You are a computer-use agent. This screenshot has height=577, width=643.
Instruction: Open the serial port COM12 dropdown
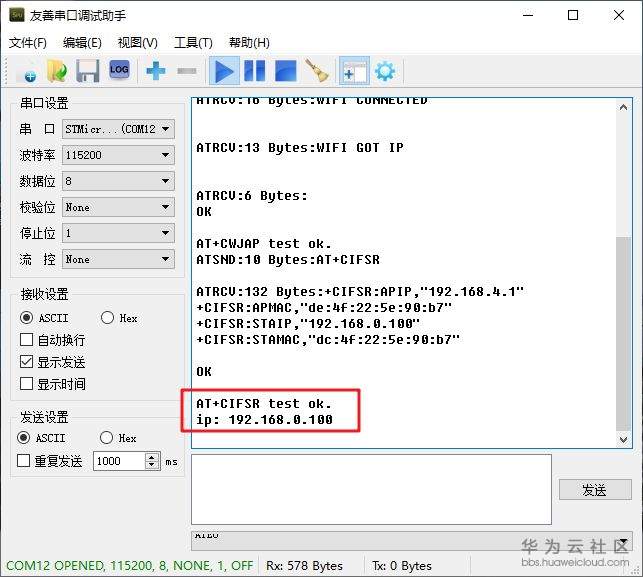[118, 129]
